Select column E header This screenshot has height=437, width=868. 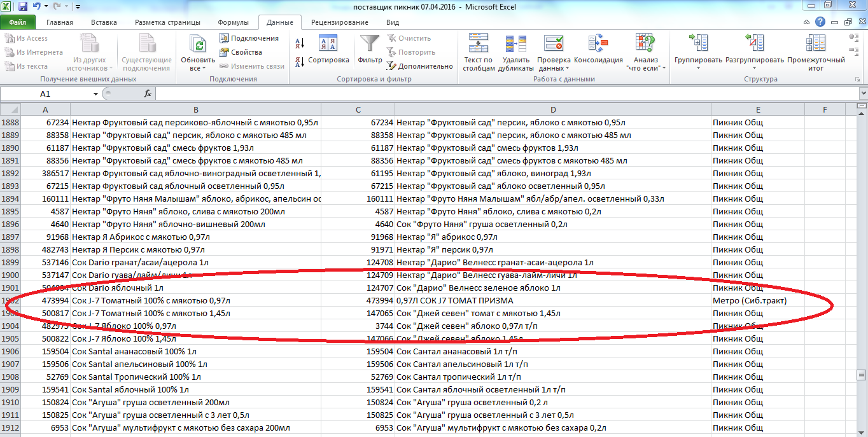pos(758,110)
